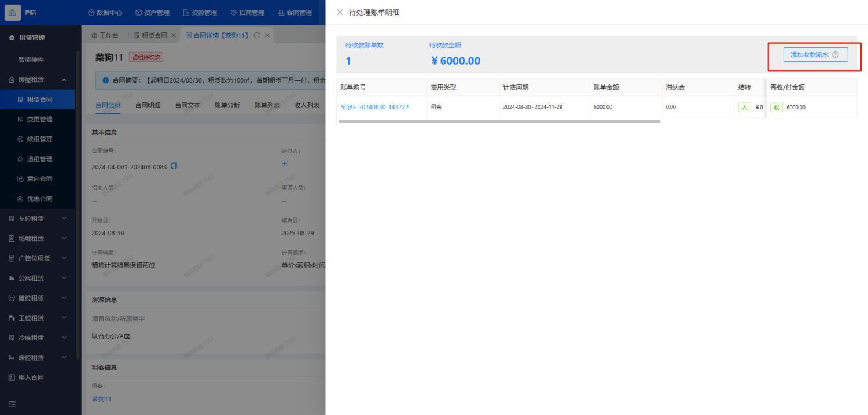The width and height of the screenshot is (868, 415).
Task: Click the help icon in 添加收款流水 button
Action: click(x=835, y=55)
